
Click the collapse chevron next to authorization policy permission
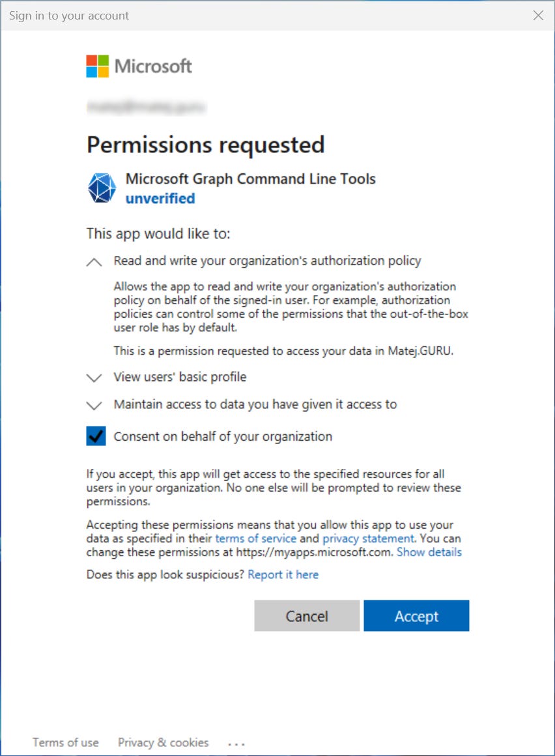(94, 260)
